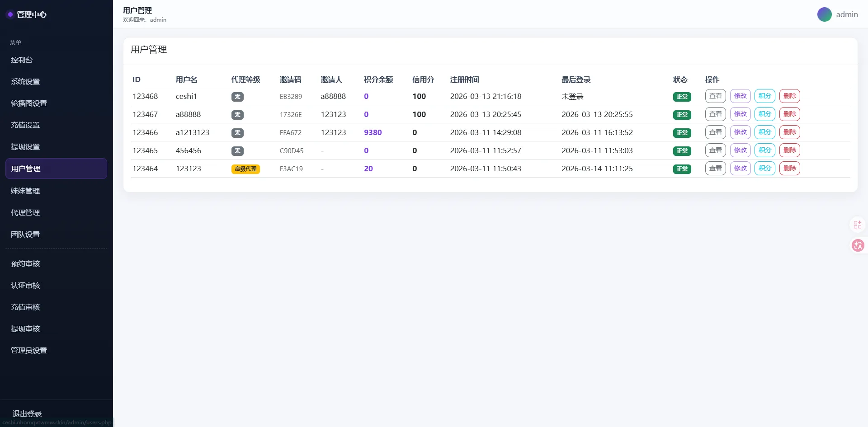Open 充值审核 in the sidebar

(x=25, y=307)
